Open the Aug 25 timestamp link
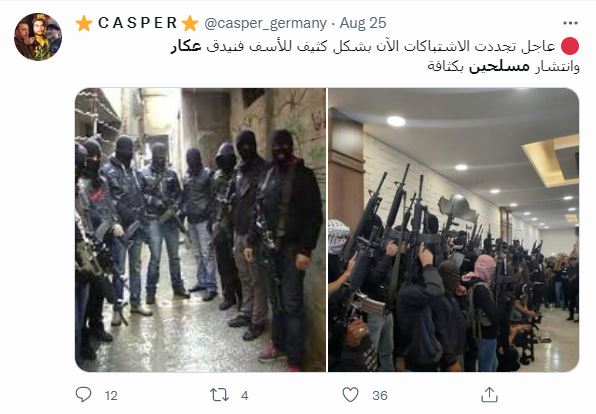Image resolution: width=596 pixels, height=414 pixels. click(x=363, y=23)
